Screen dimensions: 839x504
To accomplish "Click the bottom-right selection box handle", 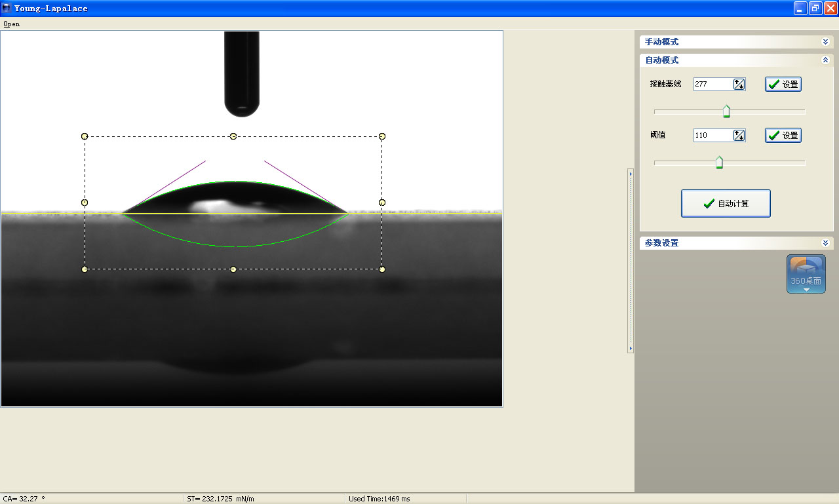I will pyautogui.click(x=382, y=269).
